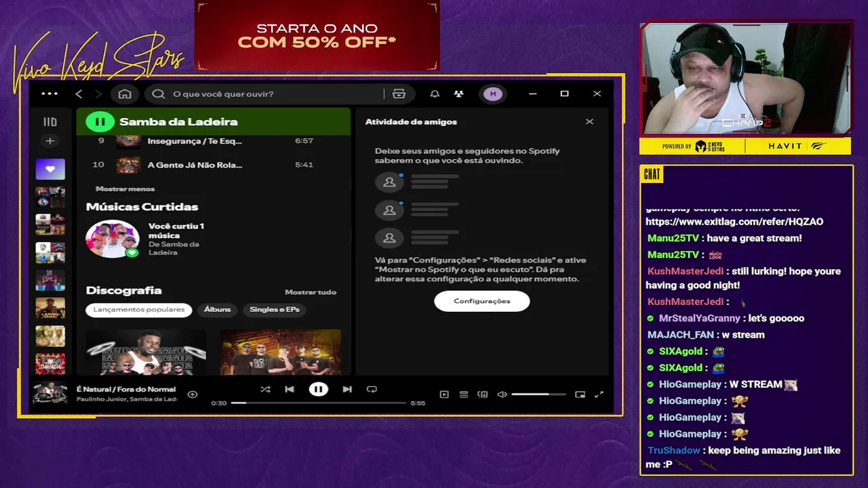Screen dimensions: 868x488
Task: Open the exitlag.com referral link in chat
Action: coord(734,222)
